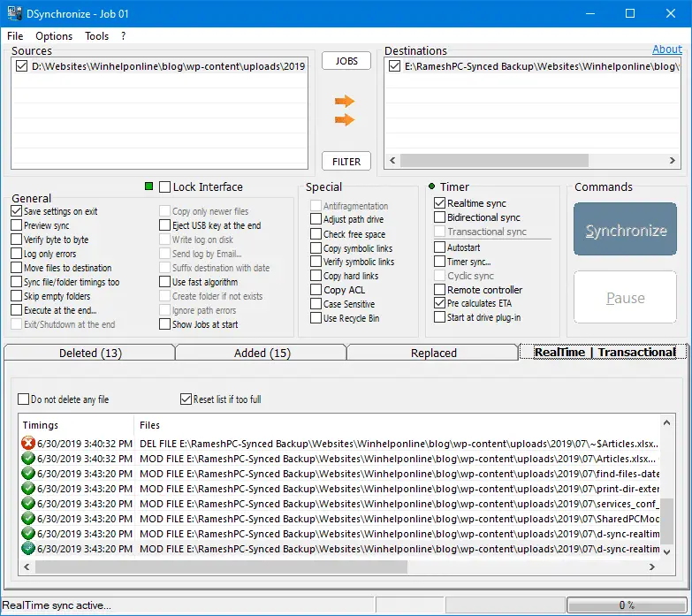Select the DEL FILE ~$Articles.xlsx log entry

[340, 444]
